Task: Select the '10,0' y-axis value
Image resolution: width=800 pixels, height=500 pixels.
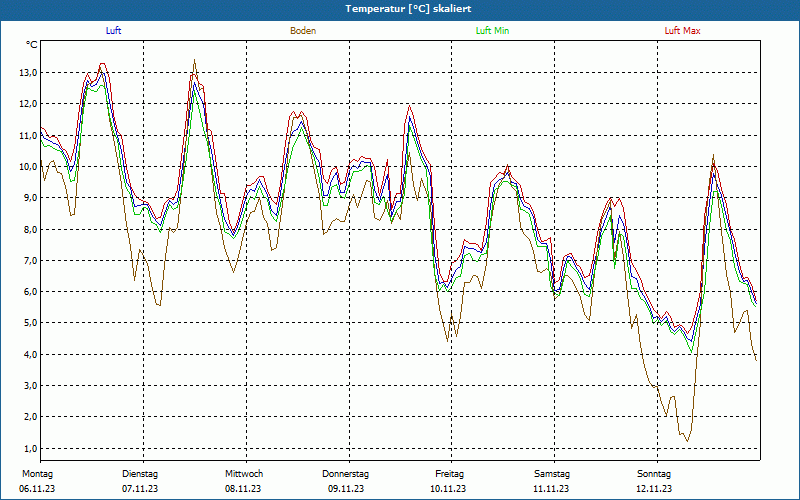Action: point(28,166)
